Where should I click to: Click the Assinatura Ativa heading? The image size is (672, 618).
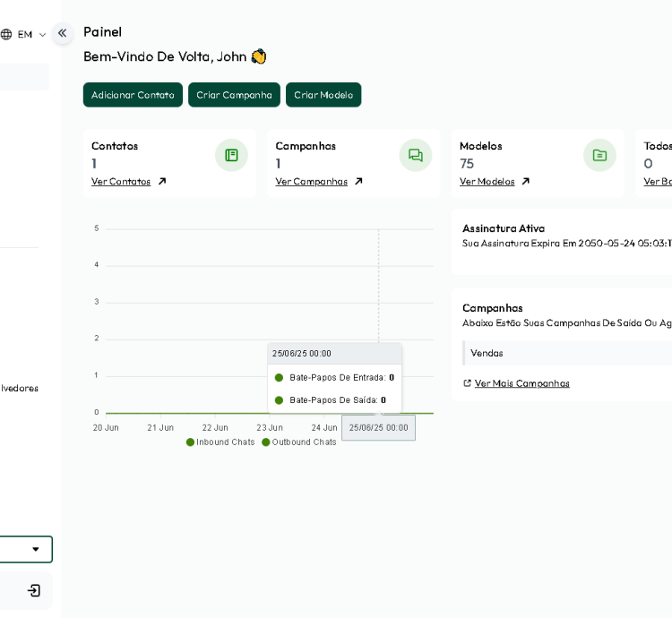504,228
